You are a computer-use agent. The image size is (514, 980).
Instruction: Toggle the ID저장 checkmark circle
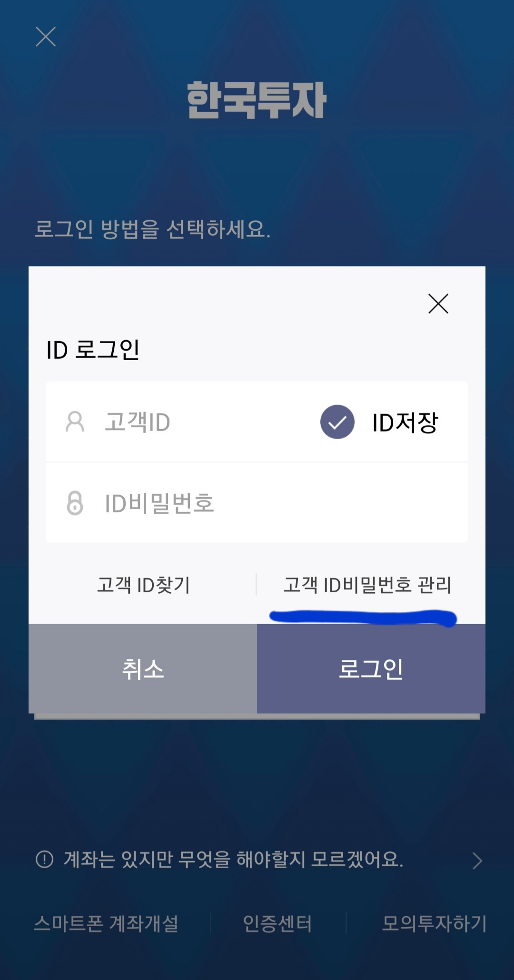337,422
